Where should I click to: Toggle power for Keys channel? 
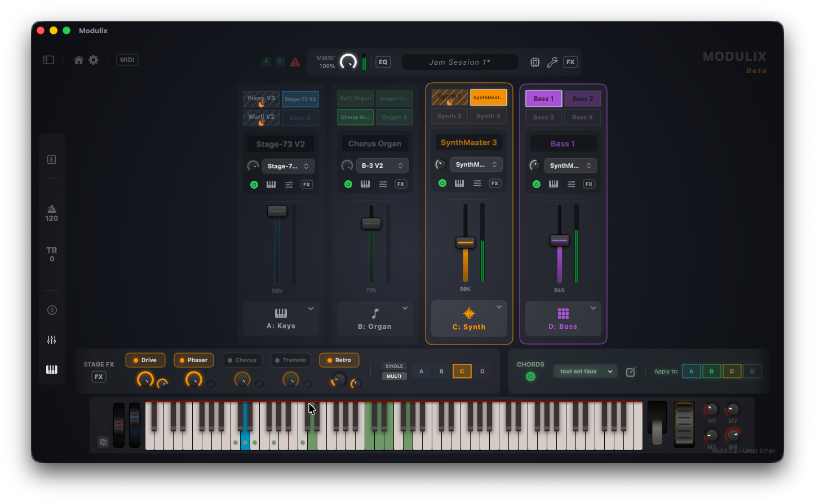coord(254,185)
